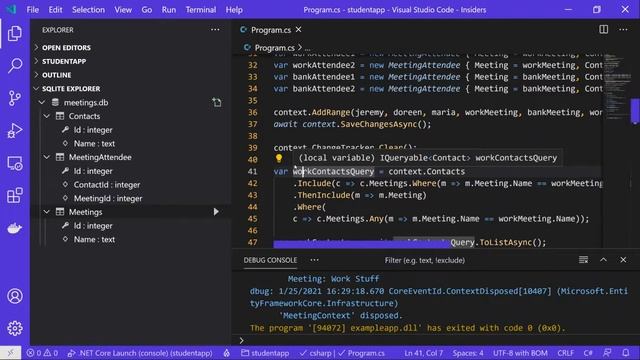This screenshot has width=640, height=360.
Task: Collapse MeetingAttendee table node
Action: tap(47, 157)
